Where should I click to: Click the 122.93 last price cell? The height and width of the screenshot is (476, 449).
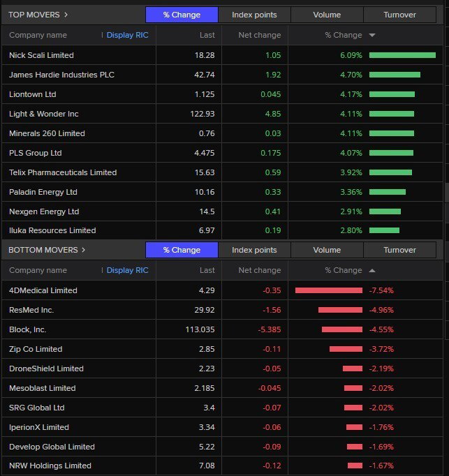click(x=203, y=114)
